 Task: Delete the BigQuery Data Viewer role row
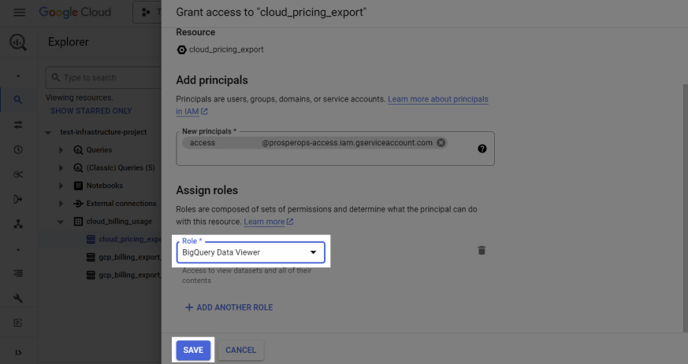pos(481,250)
